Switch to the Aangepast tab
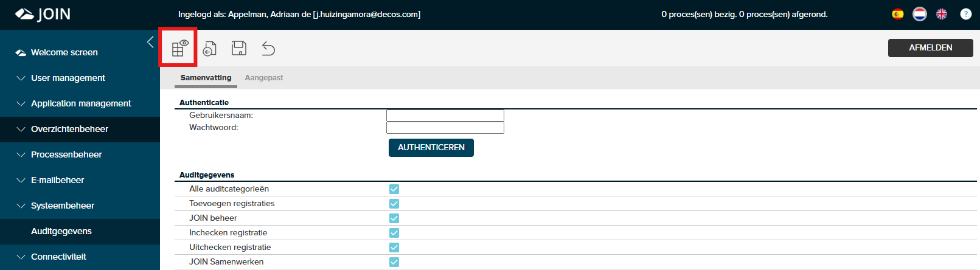980x270 pixels. [x=264, y=78]
